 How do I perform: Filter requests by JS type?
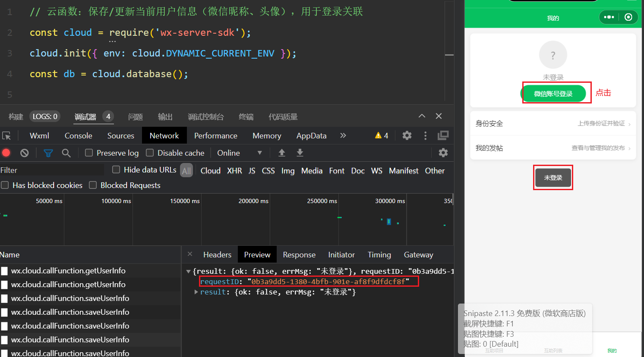coord(252,171)
